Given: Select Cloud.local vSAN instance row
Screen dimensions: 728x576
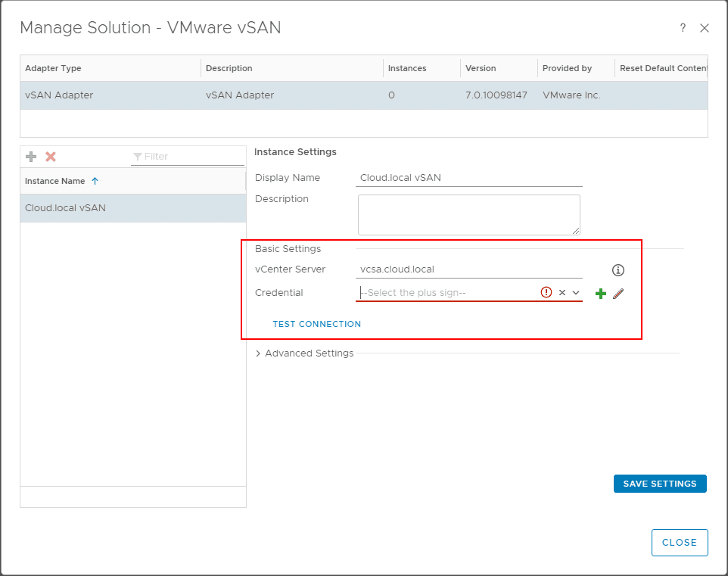Looking at the screenshot, I should pyautogui.click(x=132, y=208).
